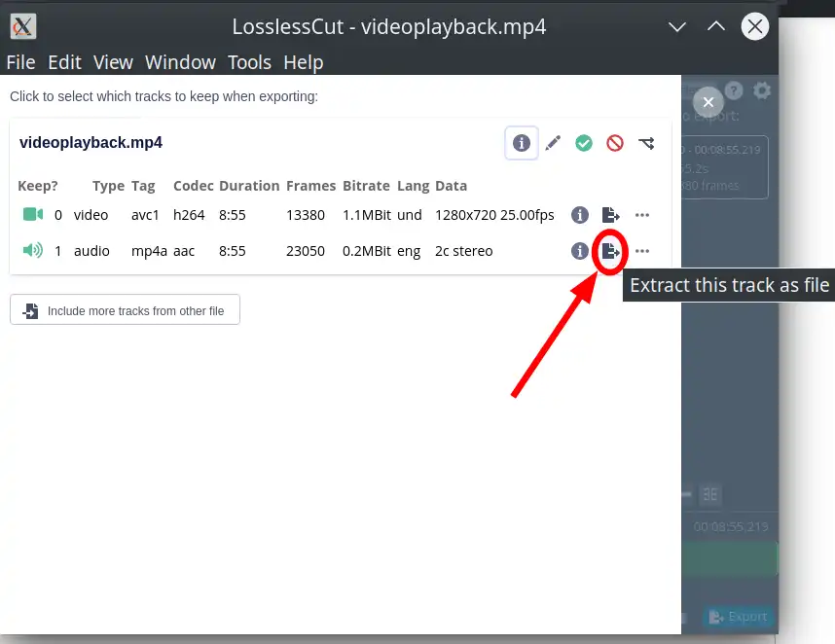Close the tracks panel with round X
The height and width of the screenshot is (644, 835).
click(708, 102)
